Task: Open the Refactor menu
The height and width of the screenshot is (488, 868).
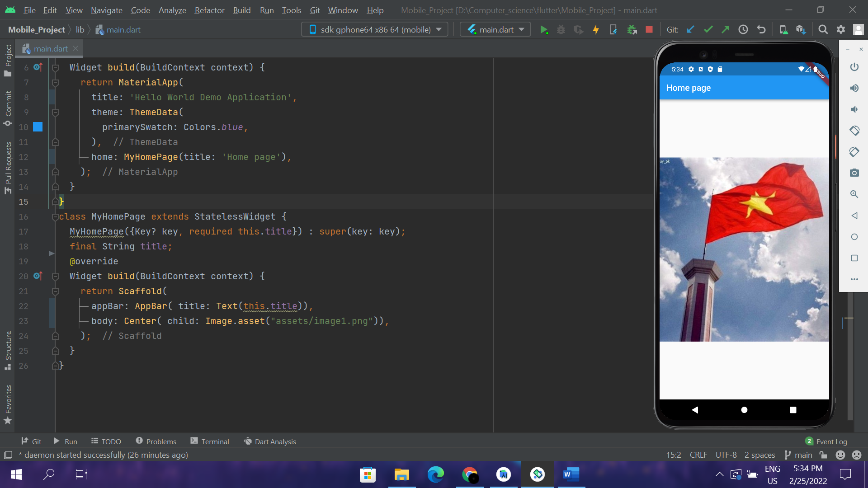Action: pos(209,10)
